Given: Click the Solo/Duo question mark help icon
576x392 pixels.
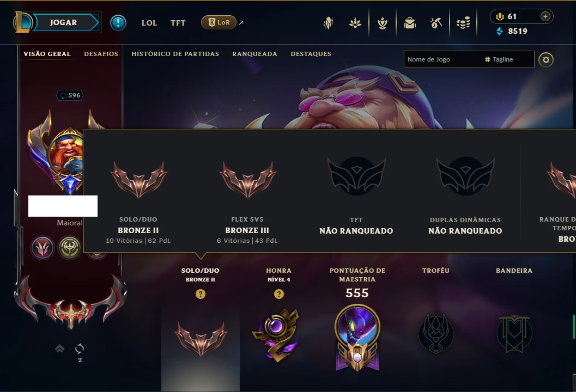Looking at the screenshot, I should [200, 294].
